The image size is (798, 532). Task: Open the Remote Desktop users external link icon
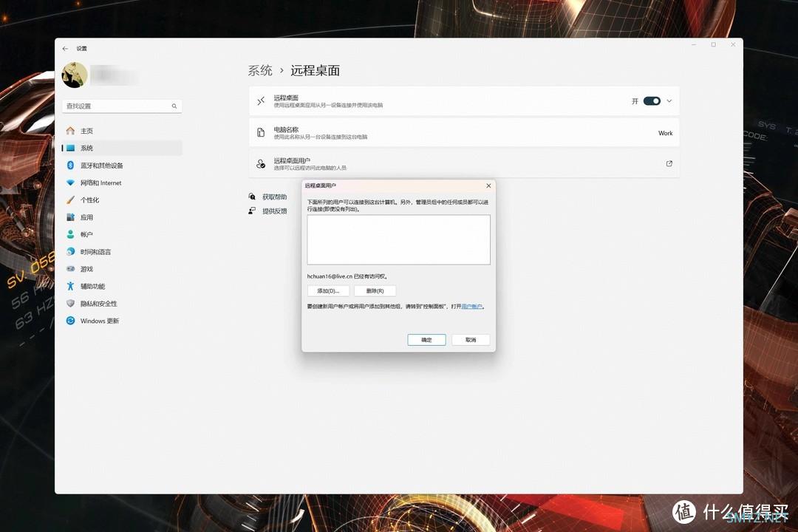tap(669, 163)
